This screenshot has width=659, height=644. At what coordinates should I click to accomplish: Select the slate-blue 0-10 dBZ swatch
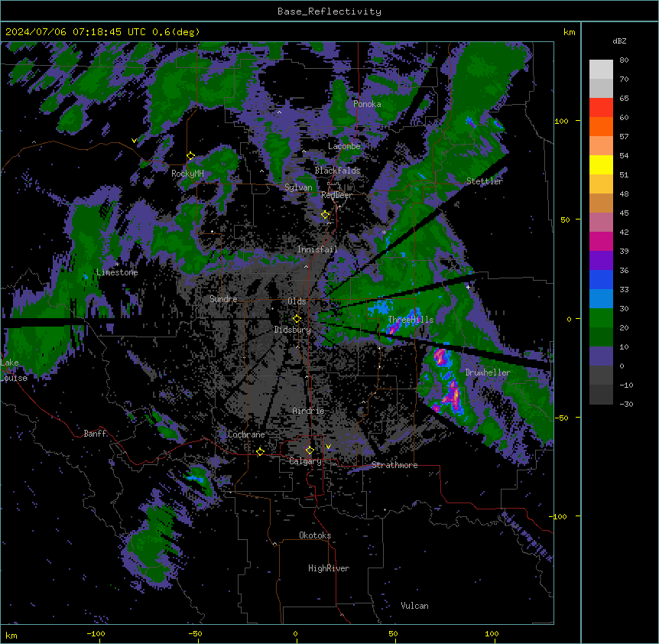(601, 356)
